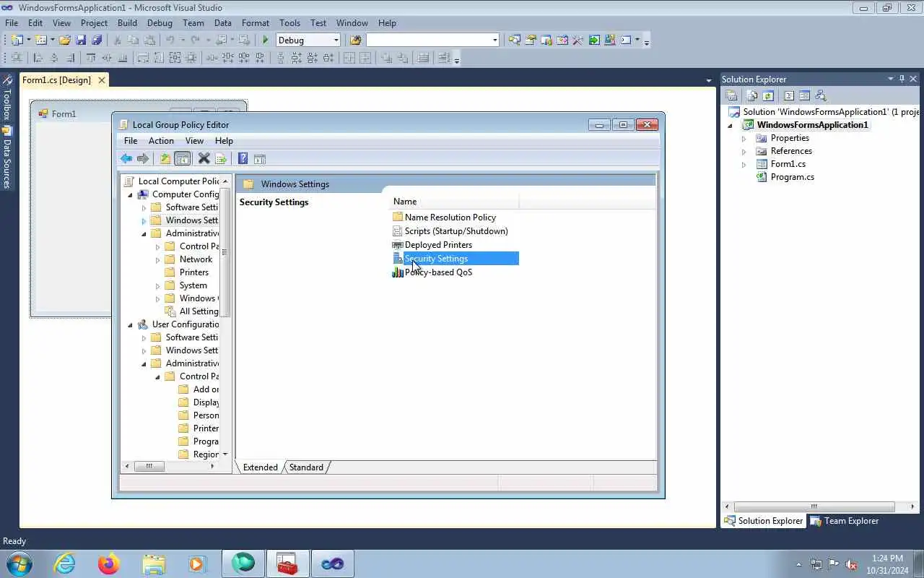Expand Form1.cs node in Solution Explorer
Image resolution: width=924 pixels, height=578 pixels.
[744, 164]
